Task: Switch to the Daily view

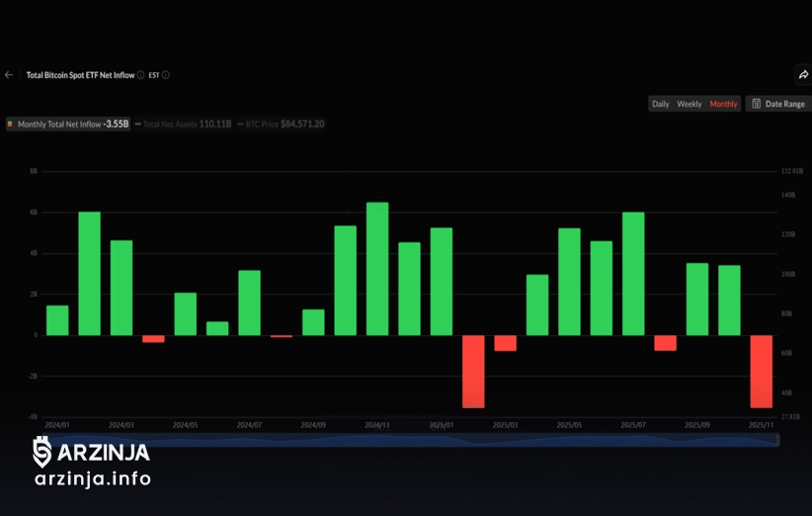Action: [x=660, y=104]
